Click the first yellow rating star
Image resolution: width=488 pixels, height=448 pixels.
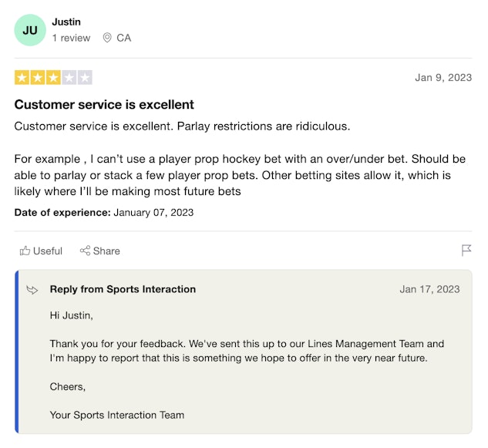coord(22,78)
